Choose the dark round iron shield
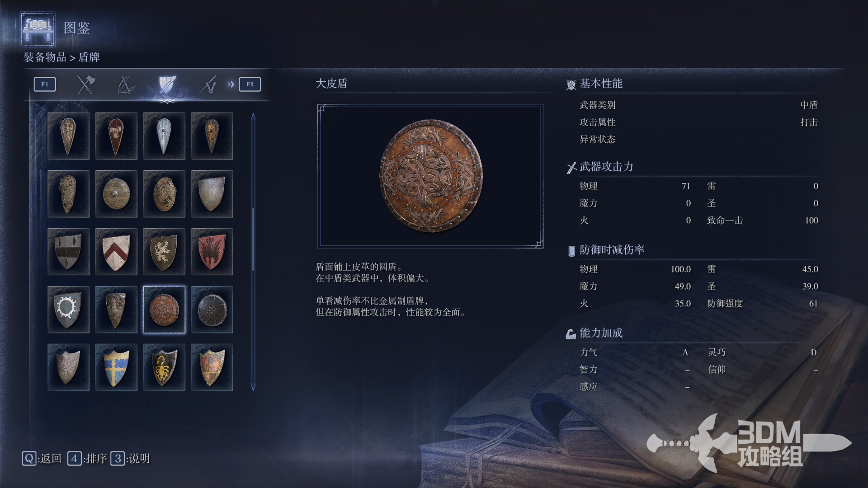 click(212, 310)
